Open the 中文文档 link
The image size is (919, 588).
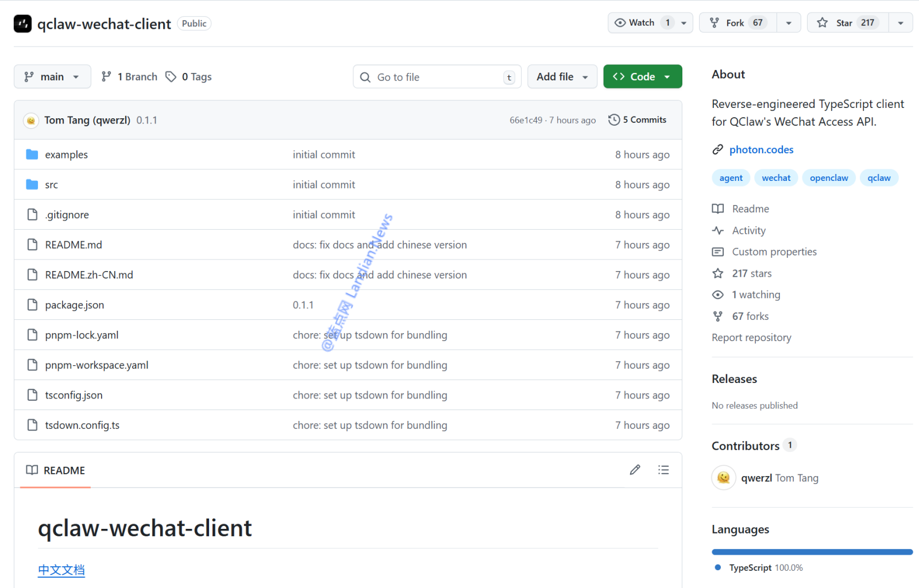tap(61, 570)
